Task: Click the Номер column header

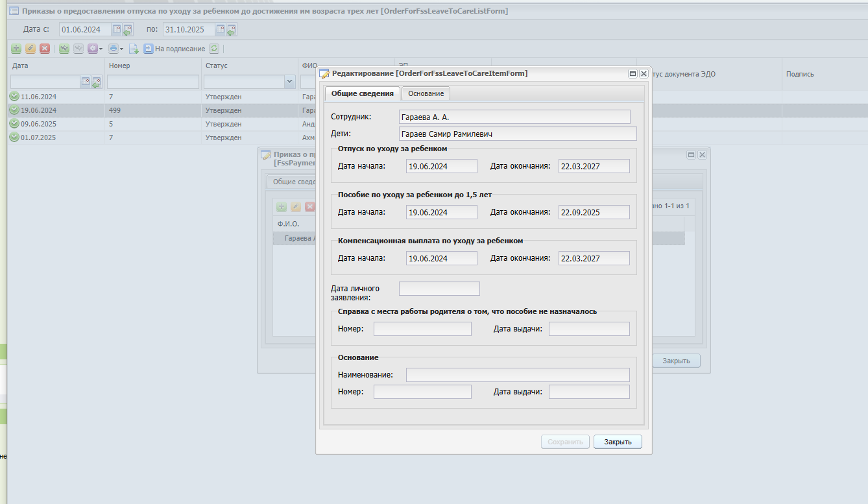Action: coord(153,66)
